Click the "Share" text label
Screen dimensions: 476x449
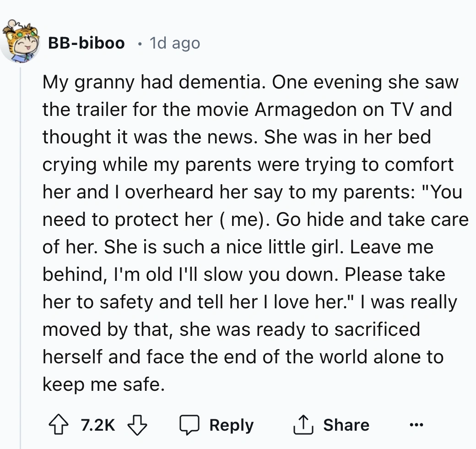[x=346, y=425]
